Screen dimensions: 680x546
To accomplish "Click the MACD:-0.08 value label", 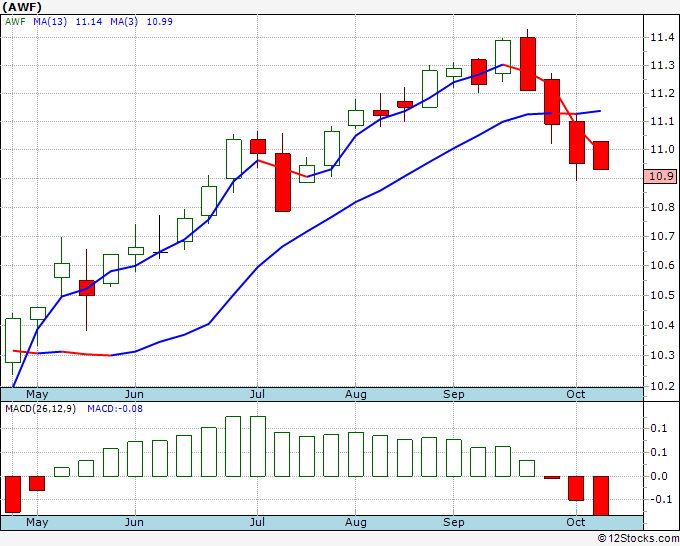I will tap(115, 409).
